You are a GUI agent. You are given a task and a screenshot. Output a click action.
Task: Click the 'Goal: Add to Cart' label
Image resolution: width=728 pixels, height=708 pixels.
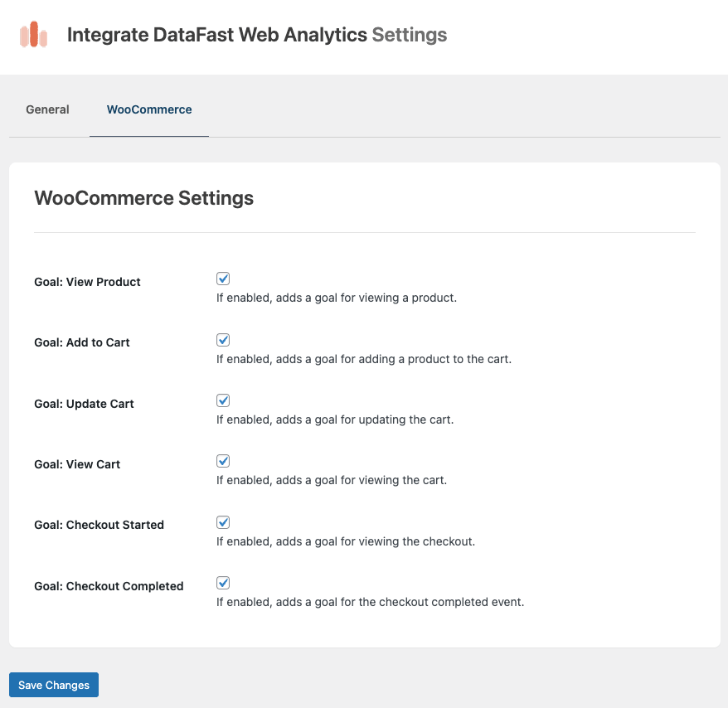click(82, 342)
